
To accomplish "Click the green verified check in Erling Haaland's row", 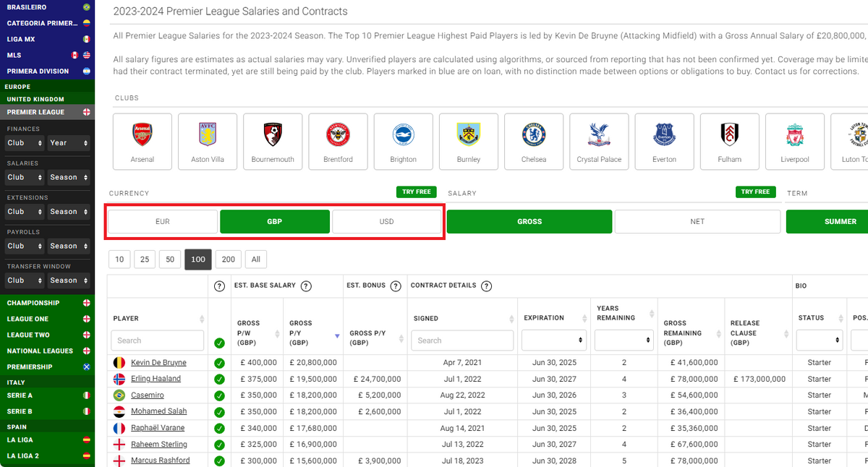I will tap(219, 380).
